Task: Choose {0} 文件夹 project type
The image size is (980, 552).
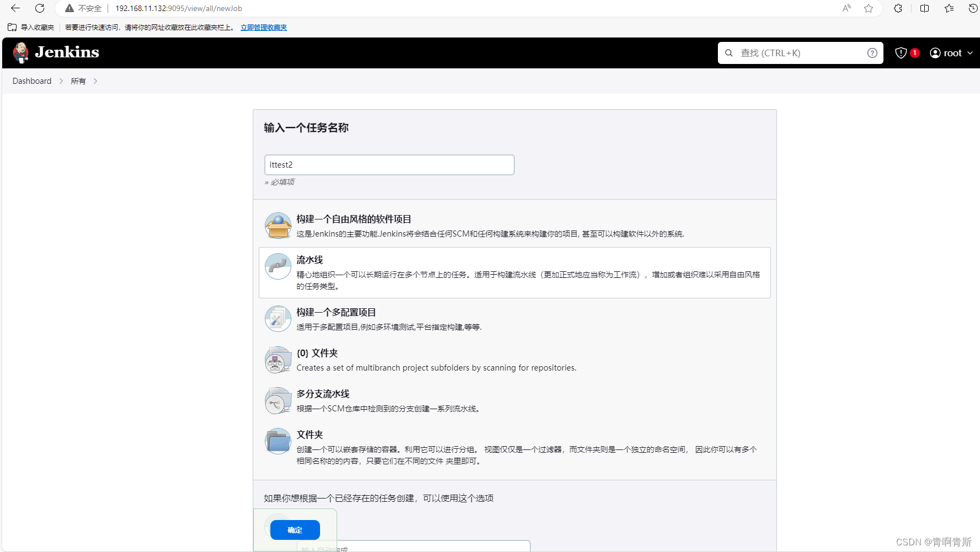Action: [x=515, y=360]
